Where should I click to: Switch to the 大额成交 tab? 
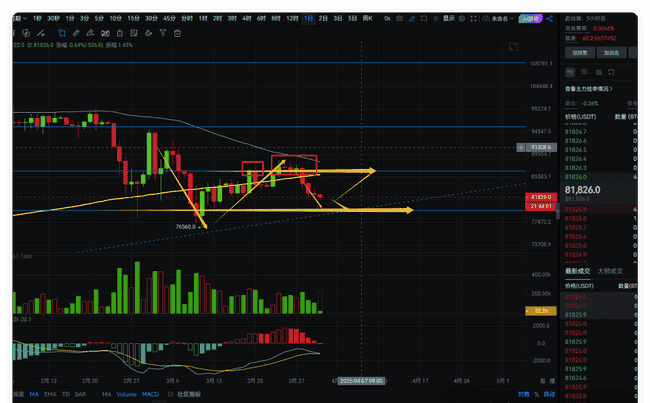[x=609, y=271]
